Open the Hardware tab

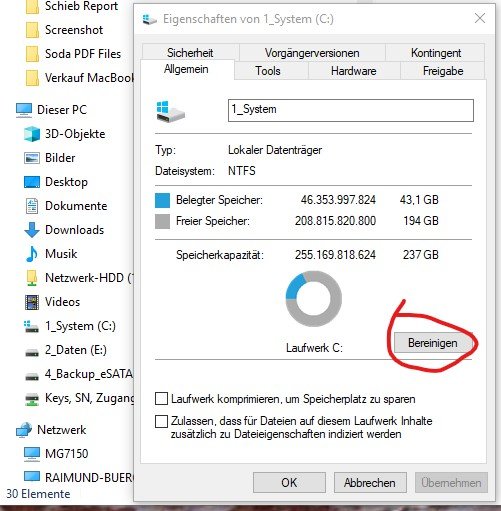point(354,71)
